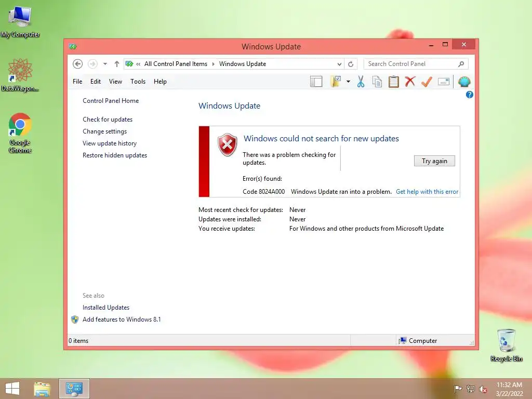Click the Action Center flag tray icon
Viewport: 532px width, 399px height.
point(458,389)
